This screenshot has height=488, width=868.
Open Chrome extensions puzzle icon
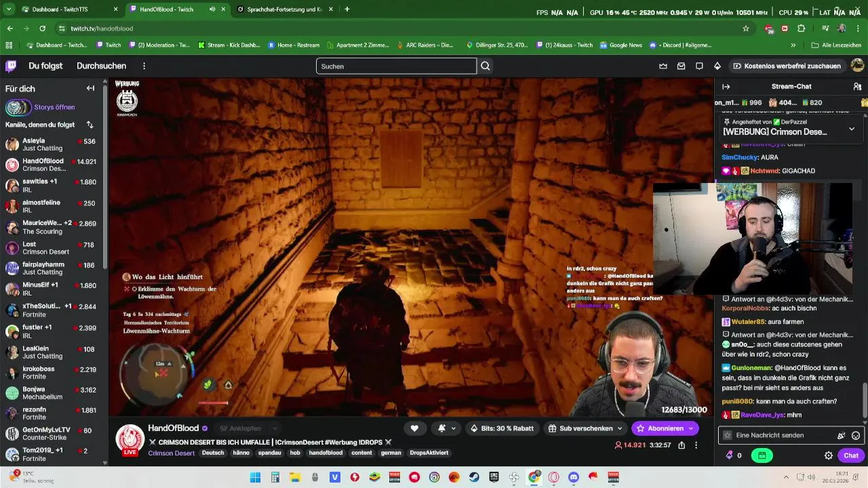[801, 28]
